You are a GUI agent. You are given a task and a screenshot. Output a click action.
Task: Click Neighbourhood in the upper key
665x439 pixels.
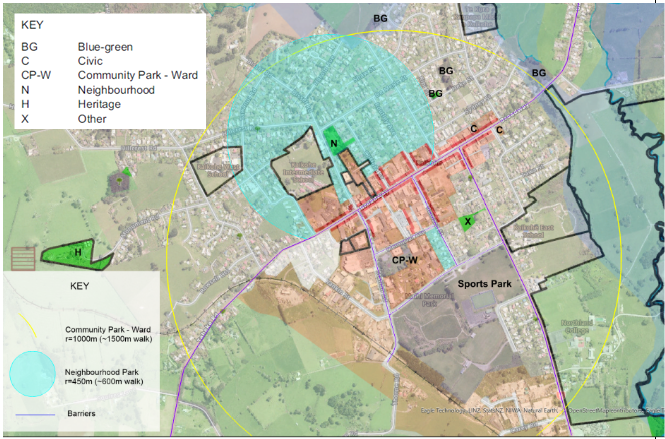[116, 90]
